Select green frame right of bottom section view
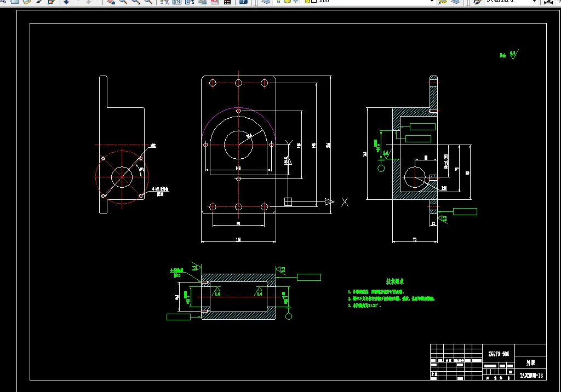This screenshot has height=392, width=561. (x=309, y=277)
